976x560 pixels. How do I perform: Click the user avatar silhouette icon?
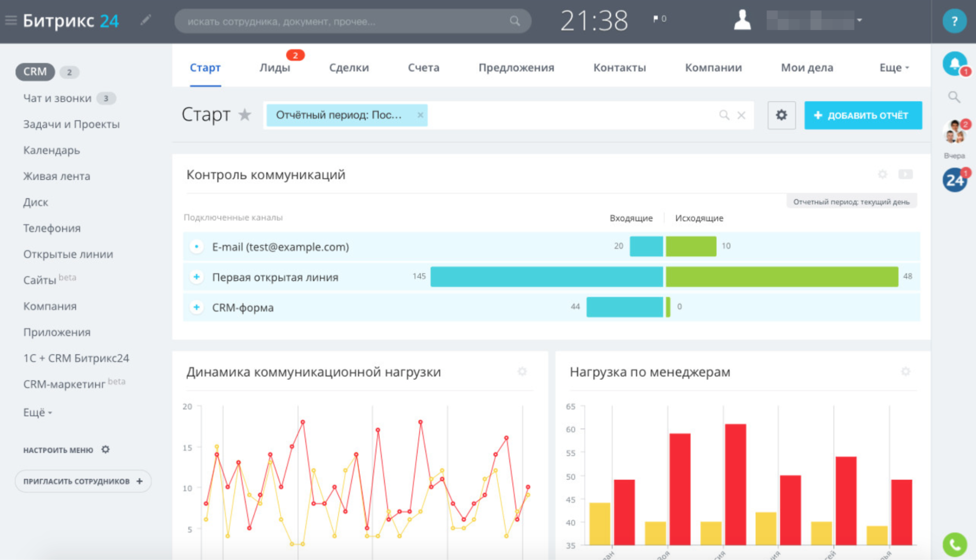[x=742, y=20]
